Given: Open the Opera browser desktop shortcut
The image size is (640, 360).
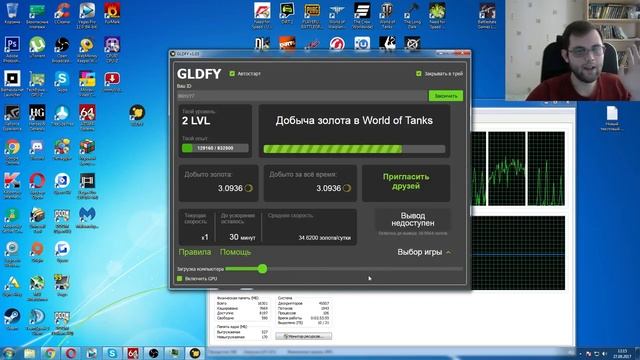Looking at the screenshot, I should pyautogui.click(x=37, y=184).
